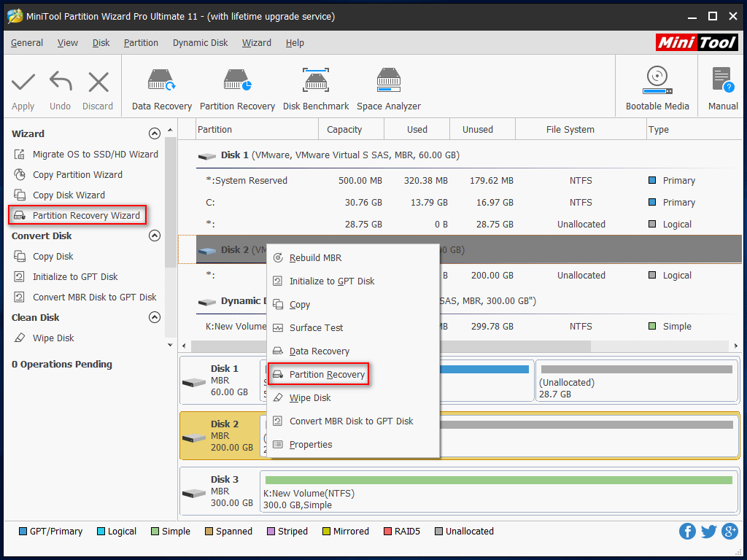Click Initialize to GPT Disk in sidebar
This screenshot has width=747, height=560.
66,276
